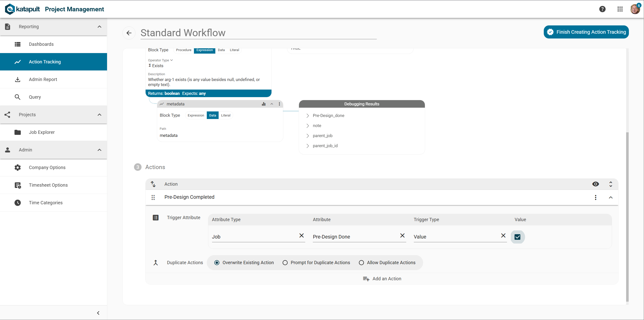644x320 pixels.
Task: Open Dashboards in sidebar
Action: click(41, 44)
